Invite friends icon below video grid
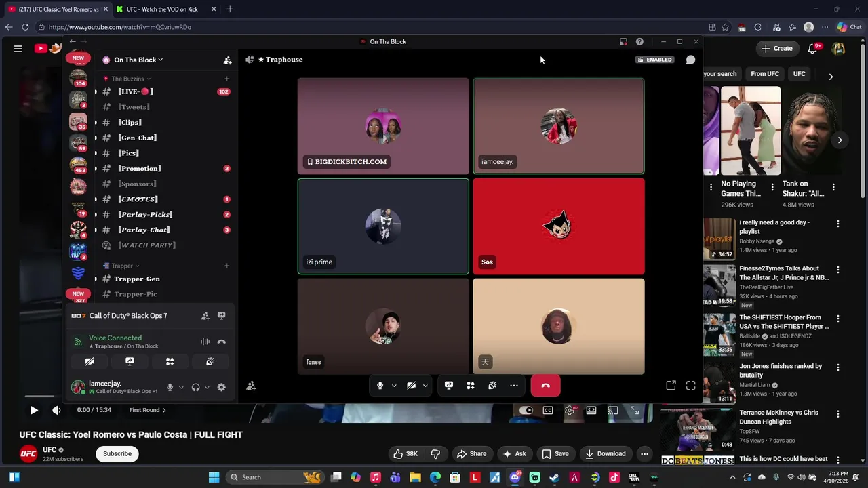The height and width of the screenshot is (488, 868). click(251, 386)
